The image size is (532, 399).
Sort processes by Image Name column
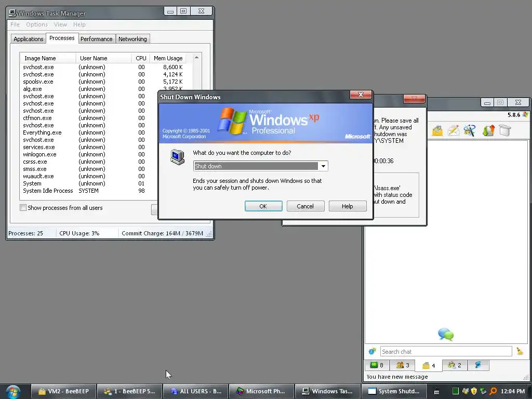48,58
